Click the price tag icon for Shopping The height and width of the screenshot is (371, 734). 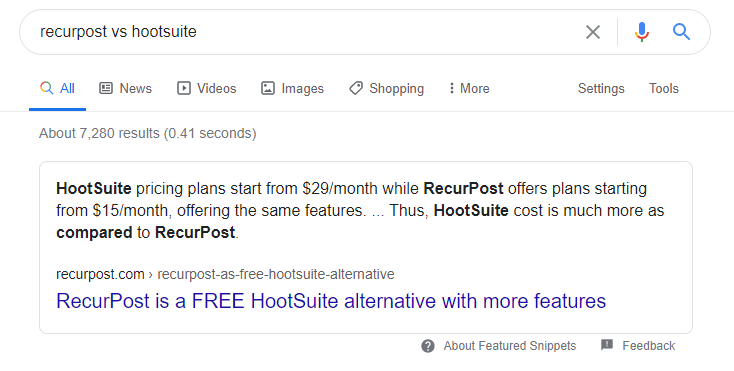356,88
